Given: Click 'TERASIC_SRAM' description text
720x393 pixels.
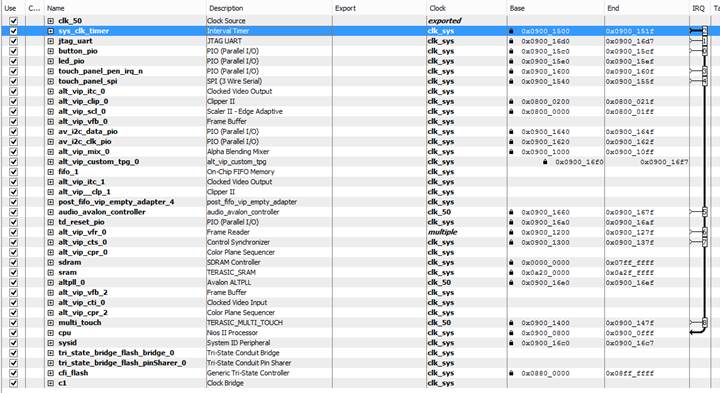Looking at the screenshot, I should [x=231, y=272].
